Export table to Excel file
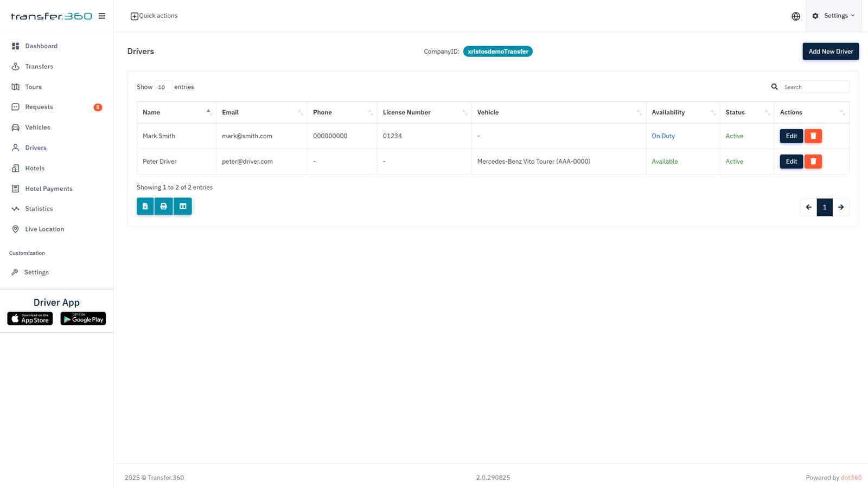The width and height of the screenshot is (868, 488). pyautogui.click(x=145, y=207)
